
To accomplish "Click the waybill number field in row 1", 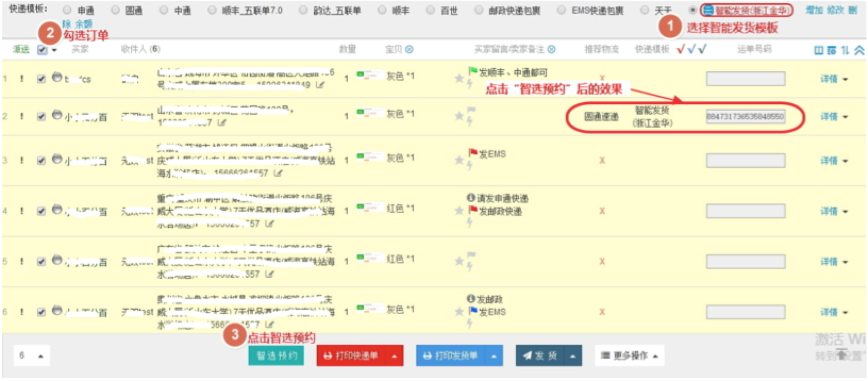I will [x=746, y=79].
